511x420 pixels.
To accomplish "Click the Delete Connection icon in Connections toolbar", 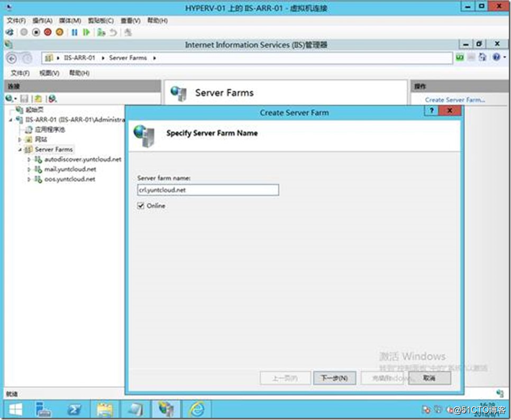I will pos(52,98).
